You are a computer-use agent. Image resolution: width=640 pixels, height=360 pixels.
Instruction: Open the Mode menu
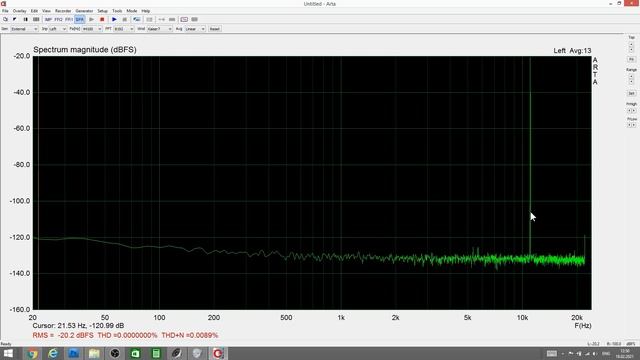point(131,11)
